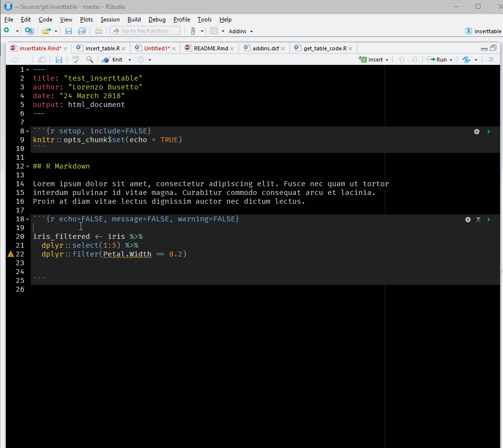503x448 pixels.
Task: Open the Addins dropdown menu
Action: [241, 31]
